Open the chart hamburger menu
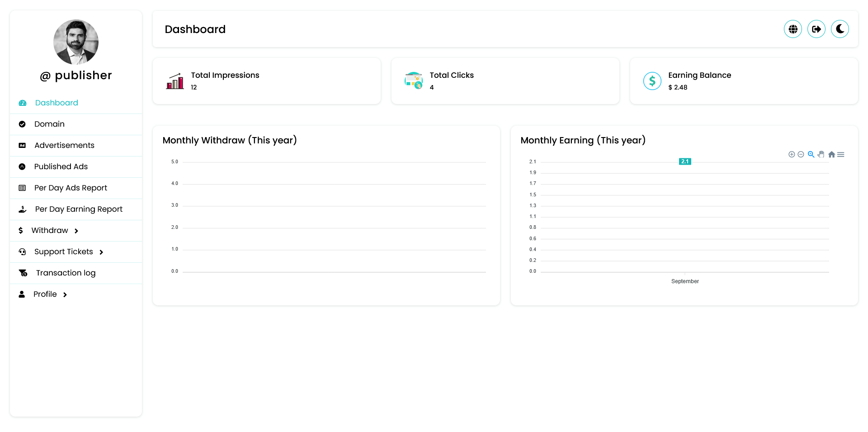This screenshot has width=868, height=432. point(841,155)
